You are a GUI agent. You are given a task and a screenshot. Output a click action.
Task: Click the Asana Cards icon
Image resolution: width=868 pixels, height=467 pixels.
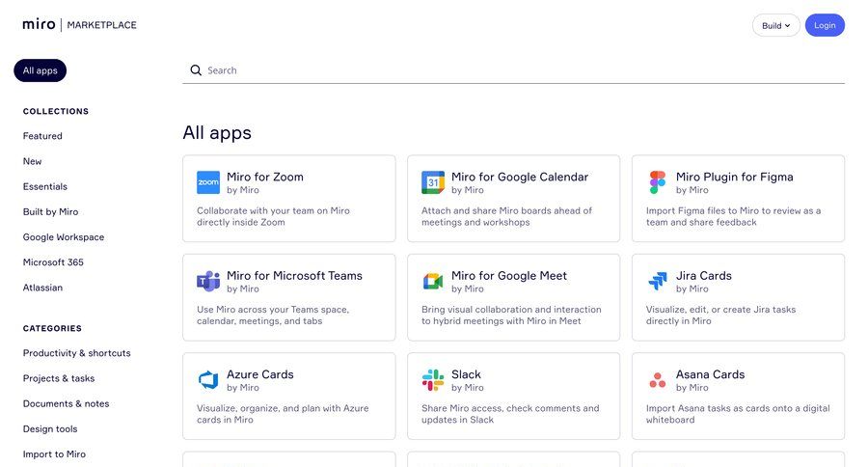(658, 380)
